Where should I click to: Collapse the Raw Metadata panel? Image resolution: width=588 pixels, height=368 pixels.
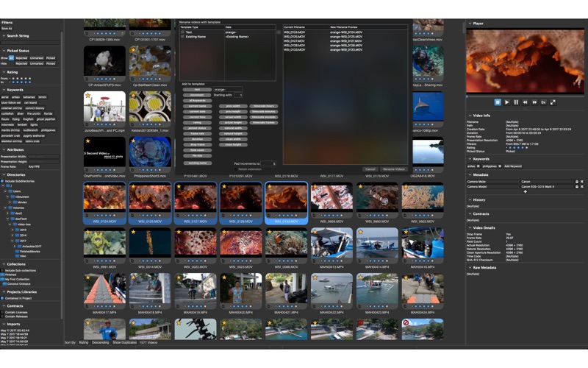[x=470, y=268]
